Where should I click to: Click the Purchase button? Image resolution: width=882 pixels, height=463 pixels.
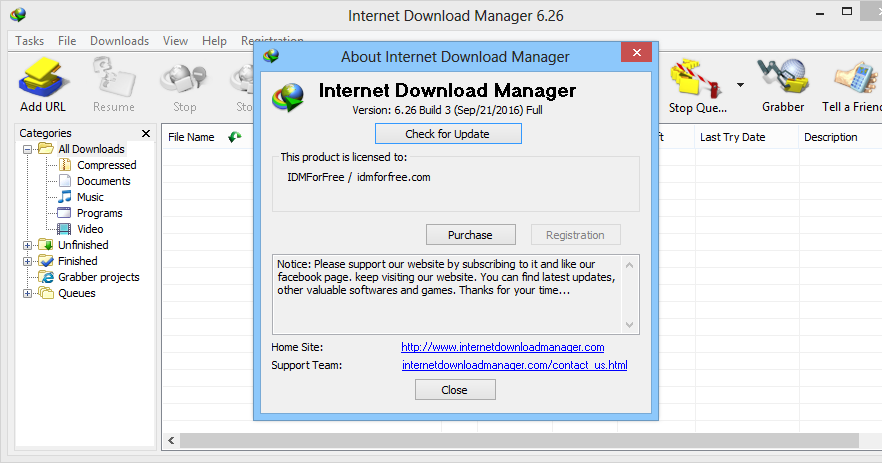(470, 235)
